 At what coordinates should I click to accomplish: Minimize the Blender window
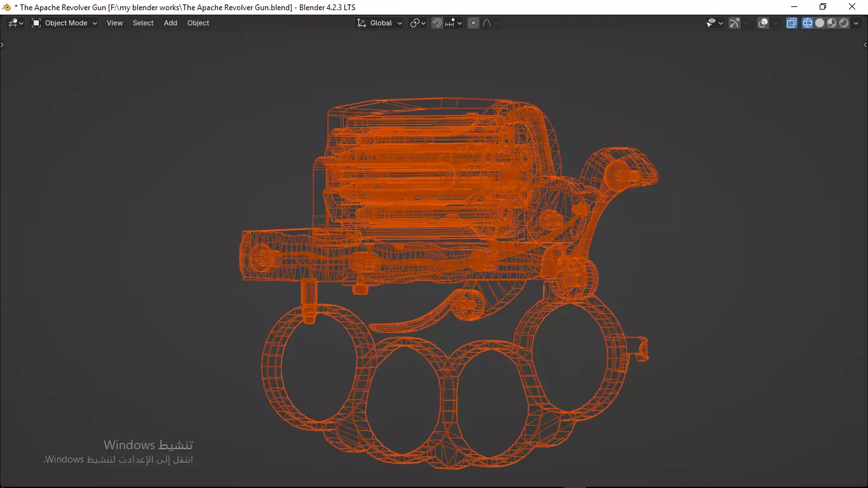tap(794, 7)
